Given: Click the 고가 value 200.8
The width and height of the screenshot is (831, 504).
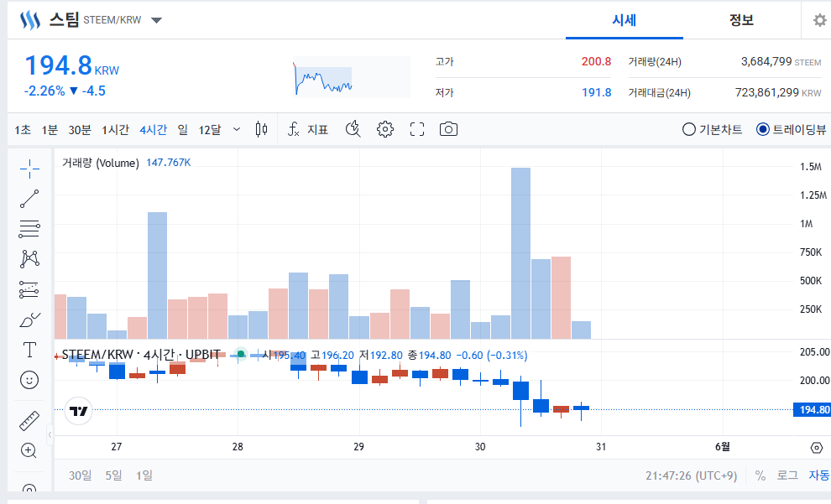Looking at the screenshot, I should (x=596, y=61).
